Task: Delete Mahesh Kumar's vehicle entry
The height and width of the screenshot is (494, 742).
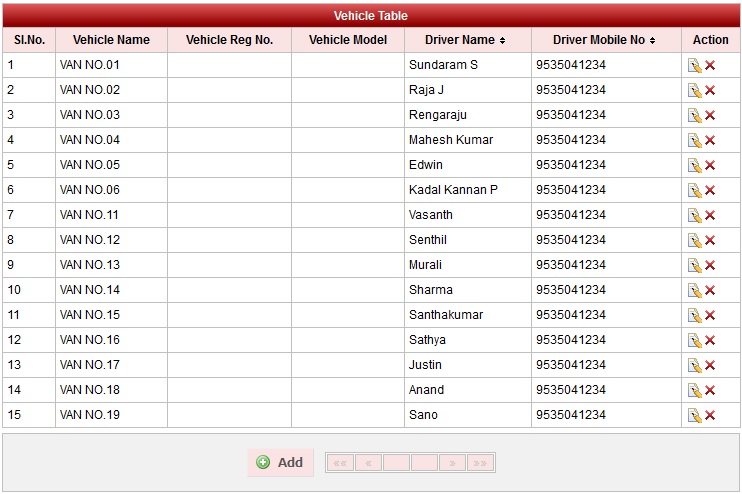Action: [x=710, y=140]
